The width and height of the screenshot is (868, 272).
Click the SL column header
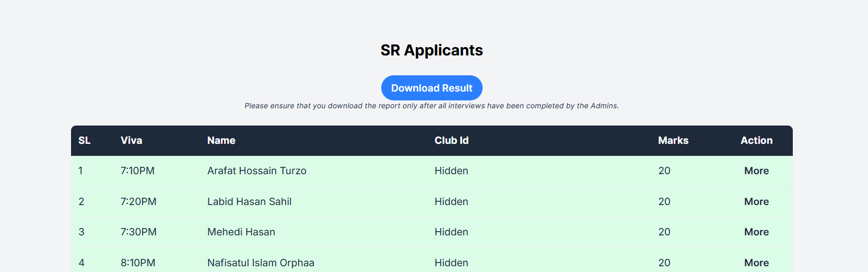pos(85,141)
